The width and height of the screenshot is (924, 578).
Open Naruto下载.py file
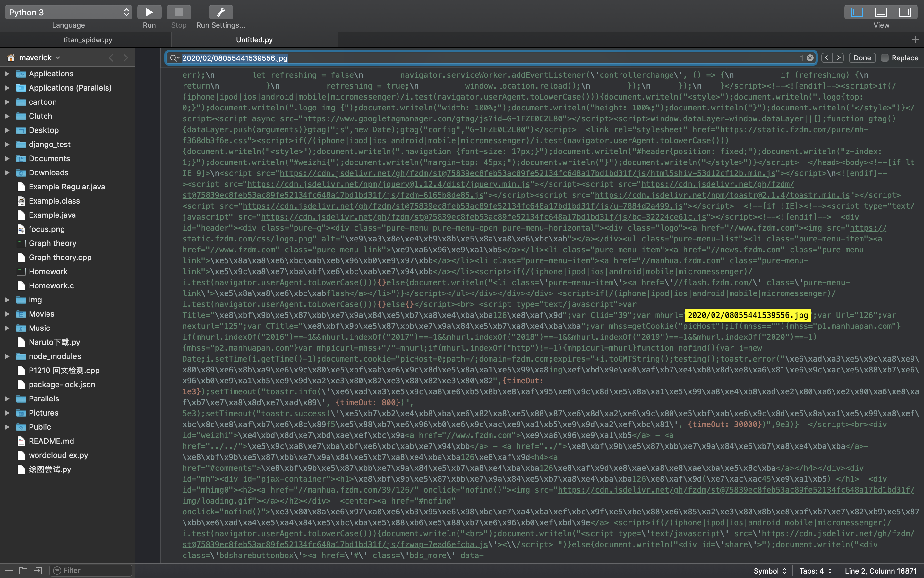click(55, 343)
